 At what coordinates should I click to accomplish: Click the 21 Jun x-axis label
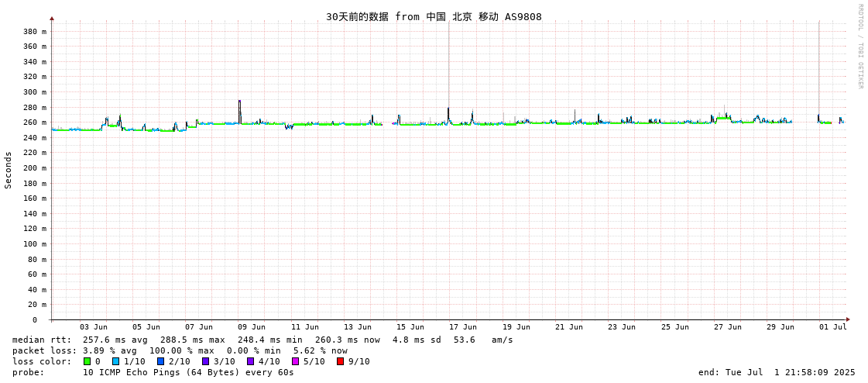(x=568, y=327)
